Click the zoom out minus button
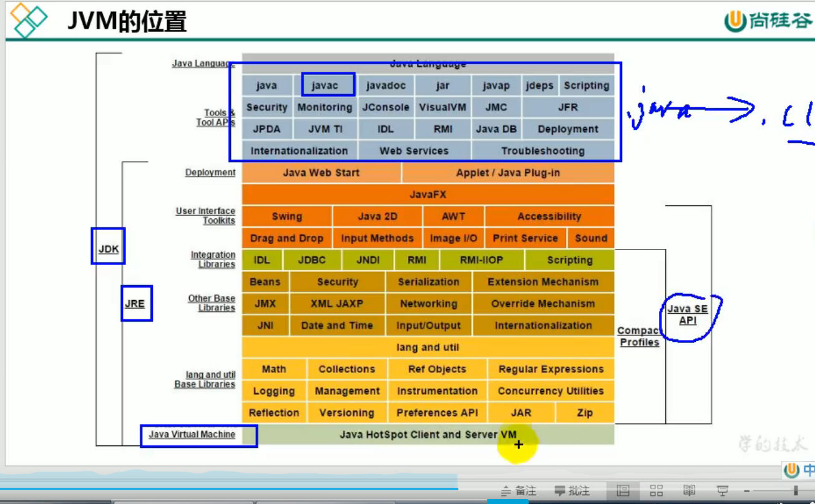Image resolution: width=815 pixels, height=504 pixels. (746, 490)
